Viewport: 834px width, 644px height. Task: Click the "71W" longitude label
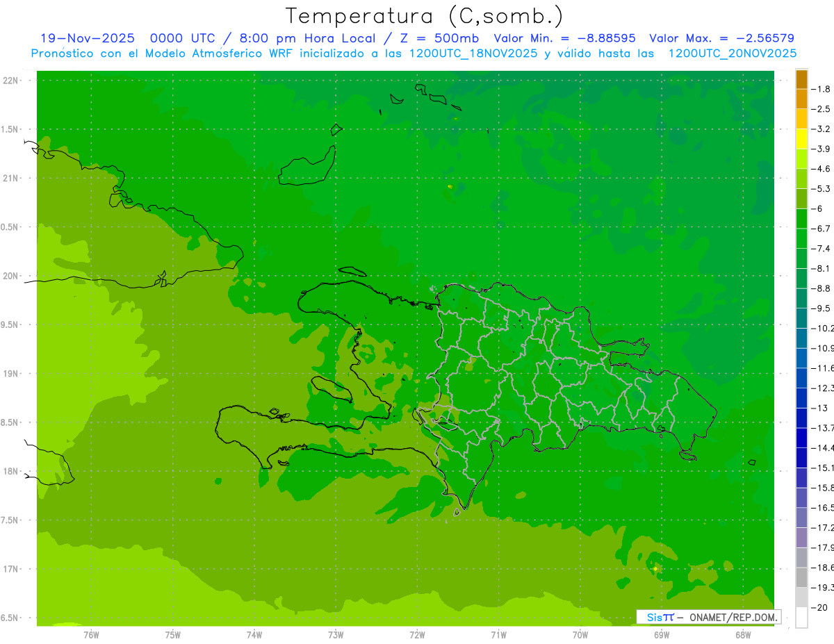[498, 634]
